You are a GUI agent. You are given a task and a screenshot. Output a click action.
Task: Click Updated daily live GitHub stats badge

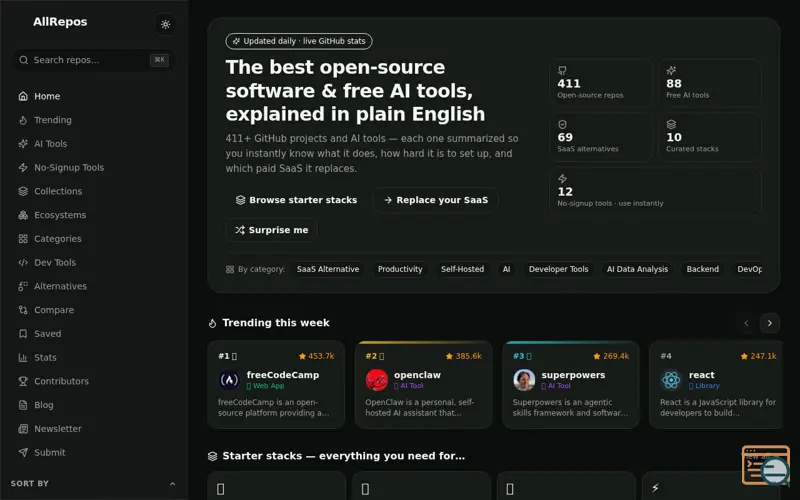pyautogui.click(x=299, y=41)
